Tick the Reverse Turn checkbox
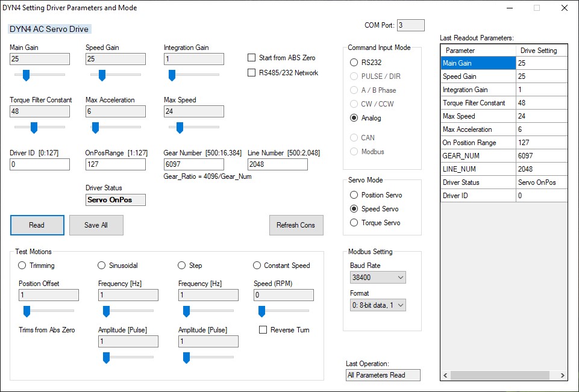579x392 pixels. tap(284, 329)
